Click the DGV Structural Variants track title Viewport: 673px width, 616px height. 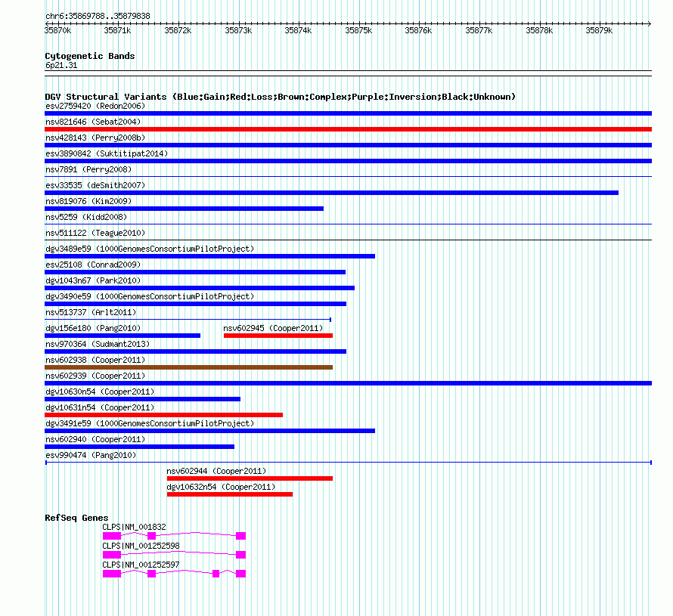pyautogui.click(x=280, y=97)
